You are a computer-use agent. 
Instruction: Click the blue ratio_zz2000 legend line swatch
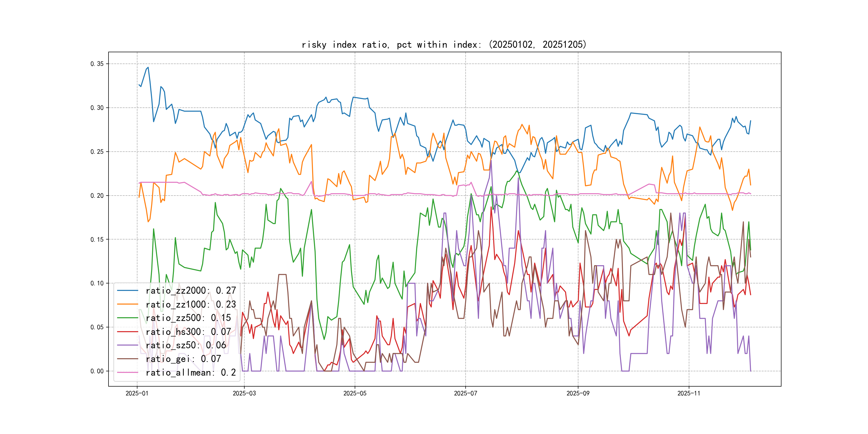(x=127, y=290)
